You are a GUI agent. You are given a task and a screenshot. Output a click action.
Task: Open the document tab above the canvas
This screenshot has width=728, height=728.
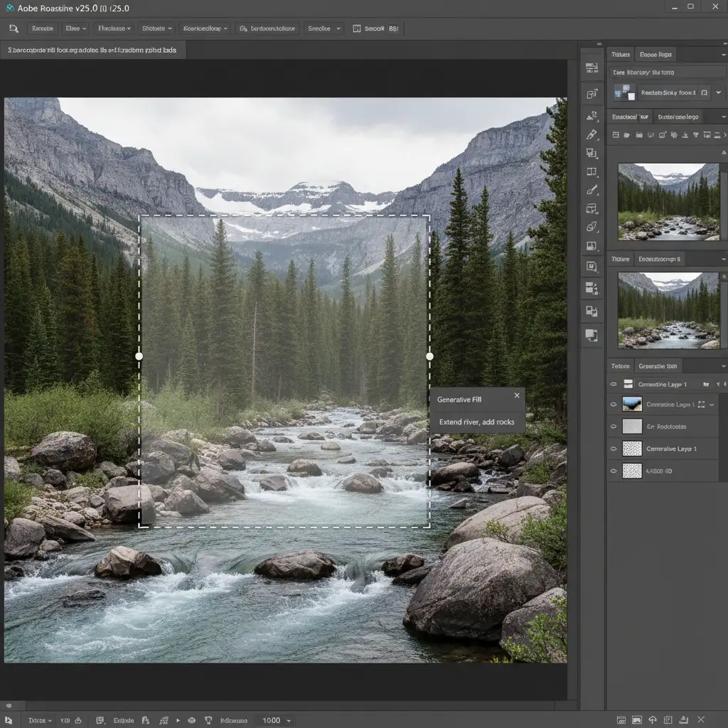coord(93,50)
